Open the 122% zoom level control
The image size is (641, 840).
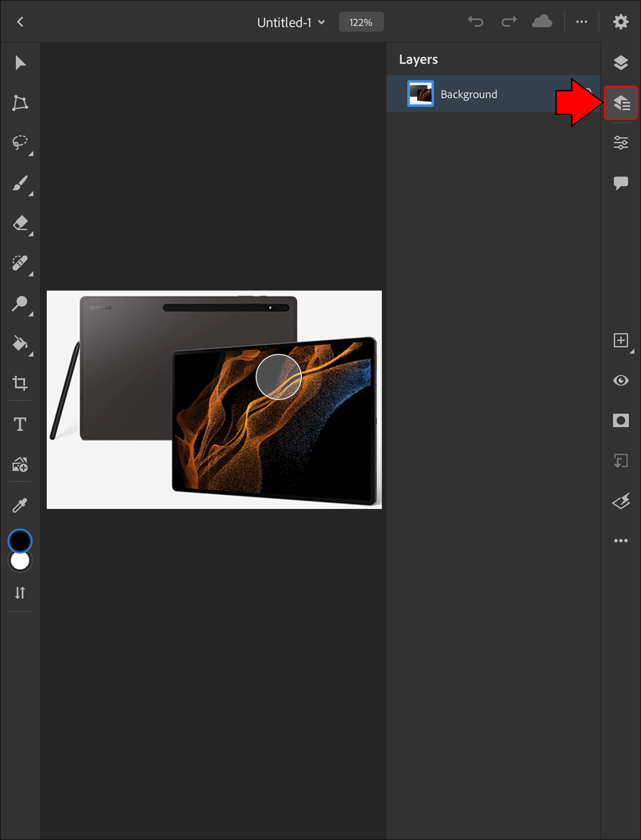[x=361, y=22]
